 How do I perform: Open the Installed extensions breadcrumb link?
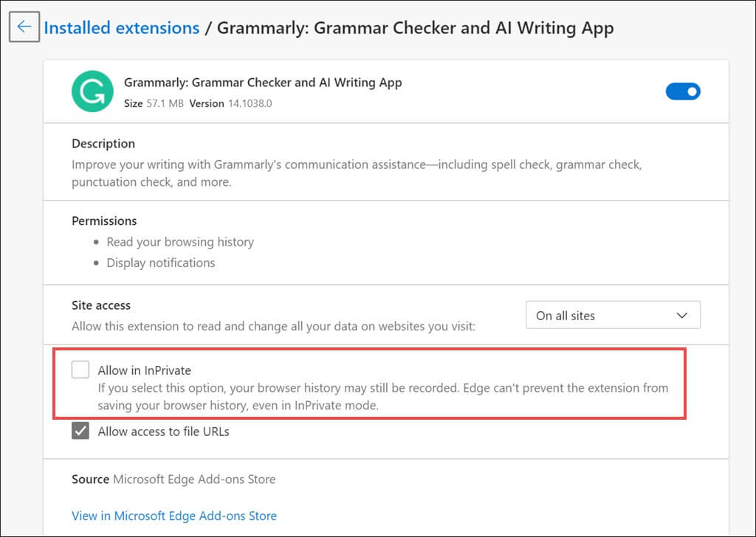point(122,28)
